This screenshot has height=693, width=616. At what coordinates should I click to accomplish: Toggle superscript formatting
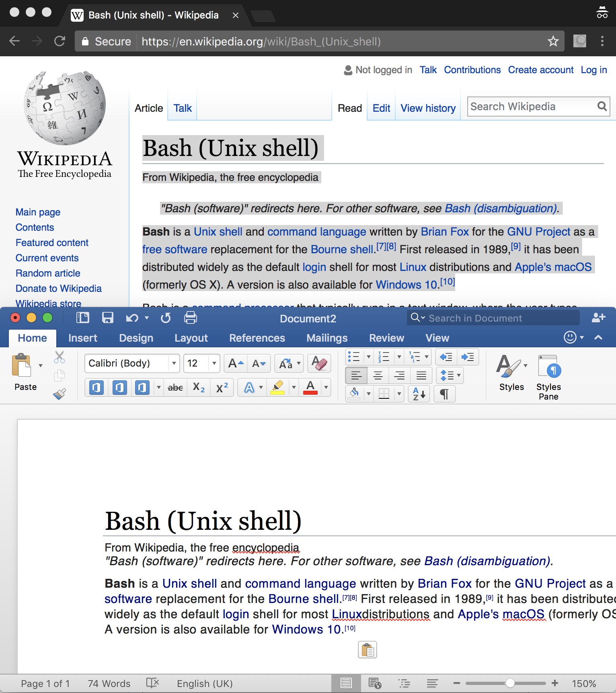222,388
